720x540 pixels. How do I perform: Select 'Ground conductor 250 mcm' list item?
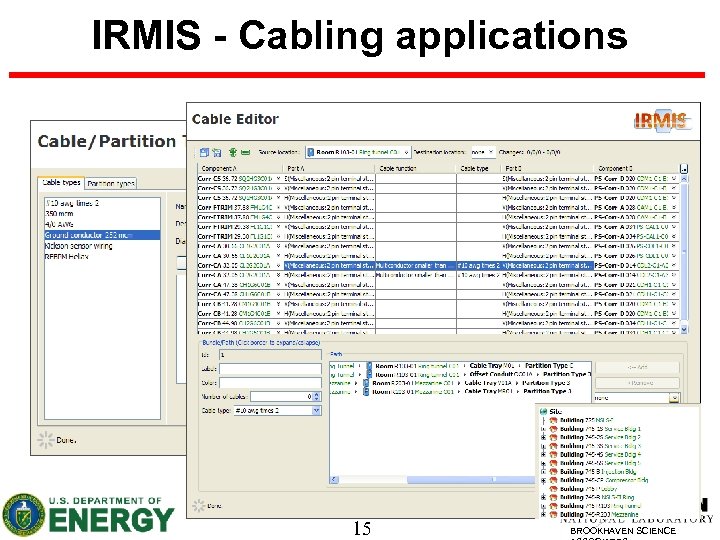click(x=102, y=235)
